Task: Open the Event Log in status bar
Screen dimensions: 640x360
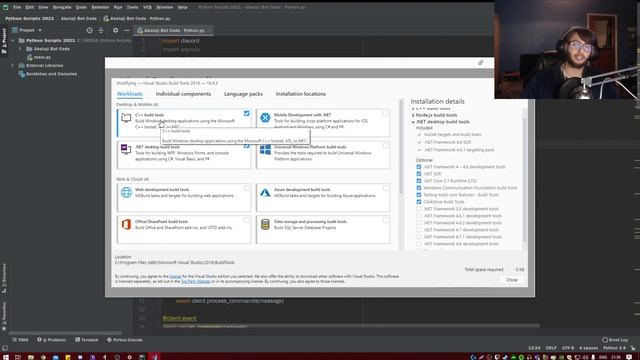Action: [x=615, y=340]
